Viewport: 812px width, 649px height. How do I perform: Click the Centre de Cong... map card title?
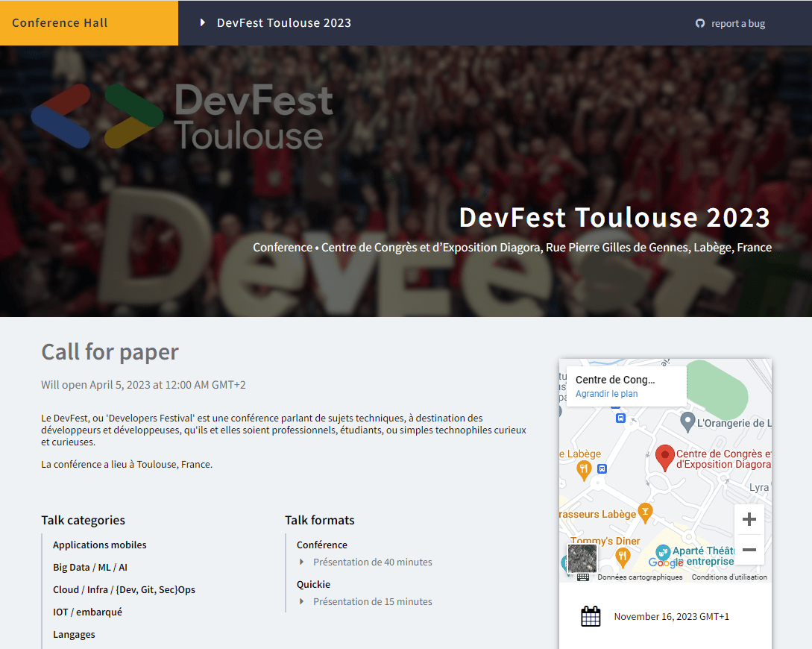point(615,380)
